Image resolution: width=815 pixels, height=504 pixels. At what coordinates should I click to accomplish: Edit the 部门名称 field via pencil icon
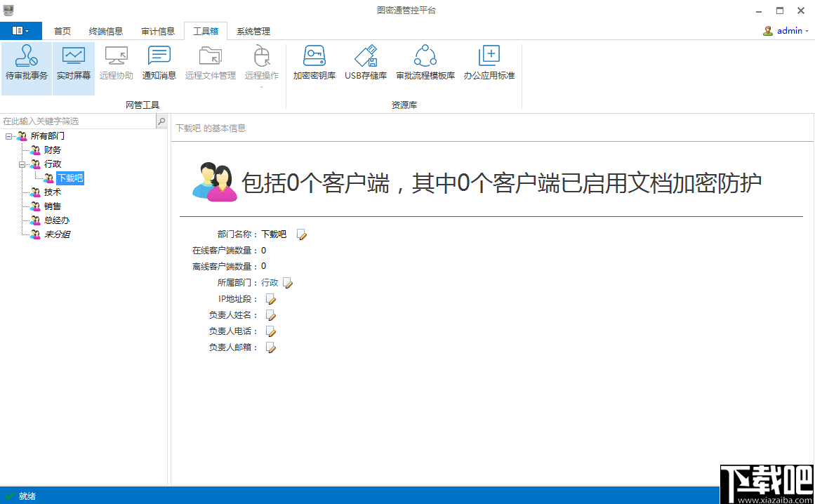click(x=301, y=234)
